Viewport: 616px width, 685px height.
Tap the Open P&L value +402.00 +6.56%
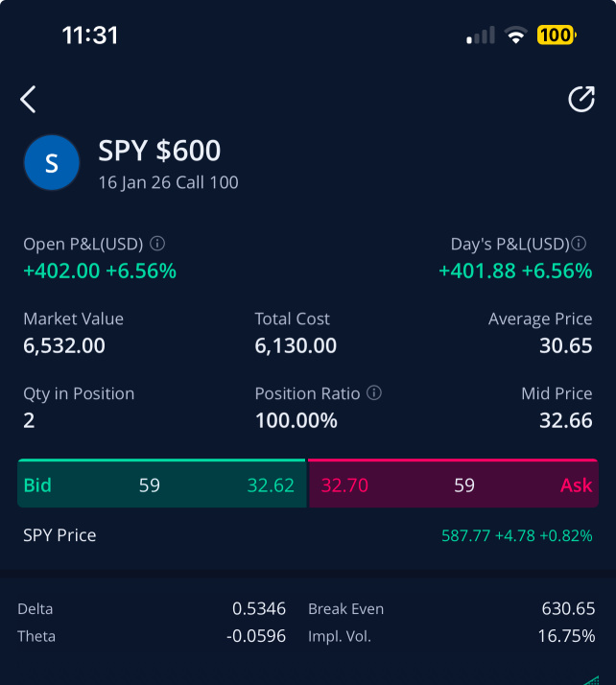pyautogui.click(x=100, y=271)
